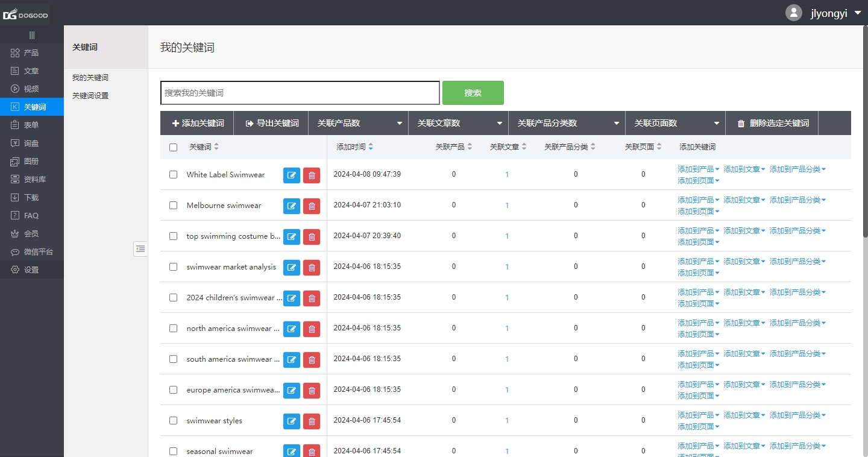Open 产品 in the left sidebar

(x=31, y=53)
